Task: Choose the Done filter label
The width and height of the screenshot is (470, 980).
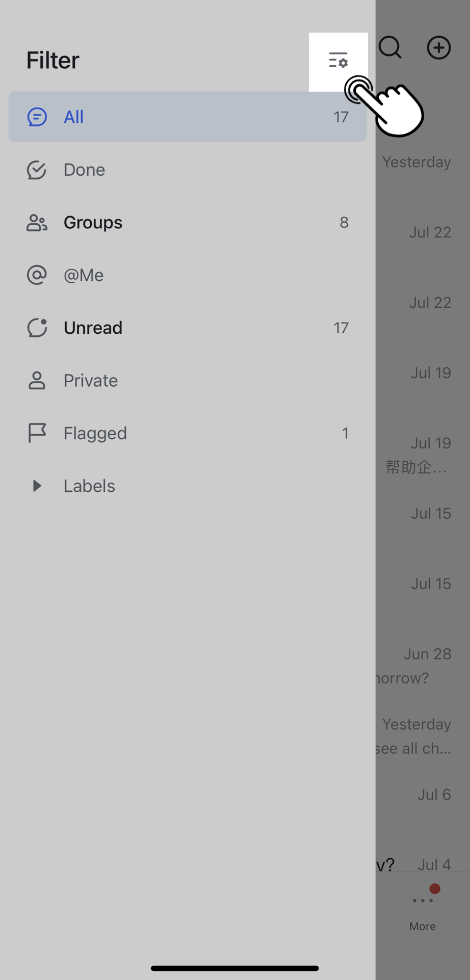Action: [x=84, y=170]
